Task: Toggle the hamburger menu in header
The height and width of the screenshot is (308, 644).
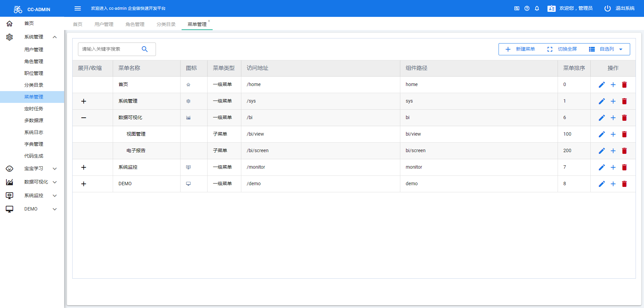Action: tap(78, 8)
